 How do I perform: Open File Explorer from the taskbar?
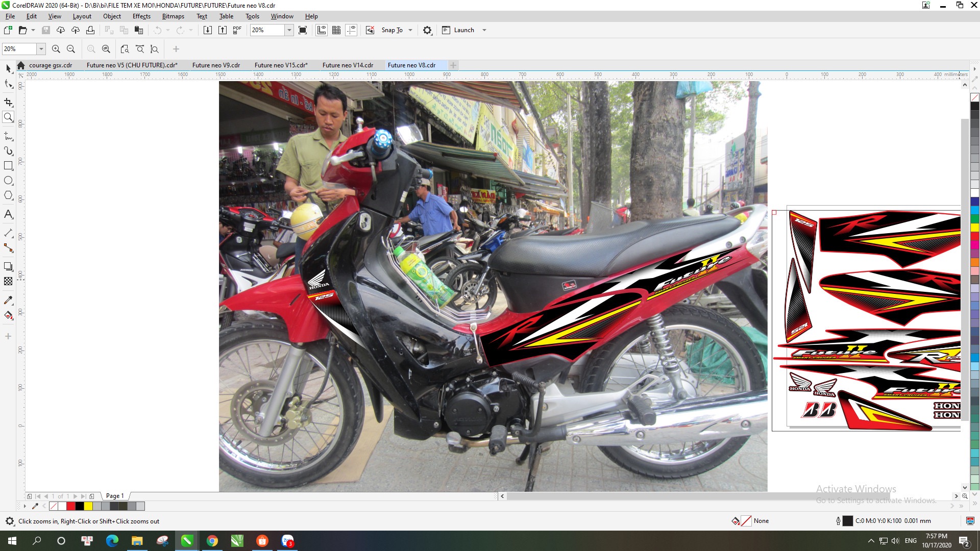(137, 541)
